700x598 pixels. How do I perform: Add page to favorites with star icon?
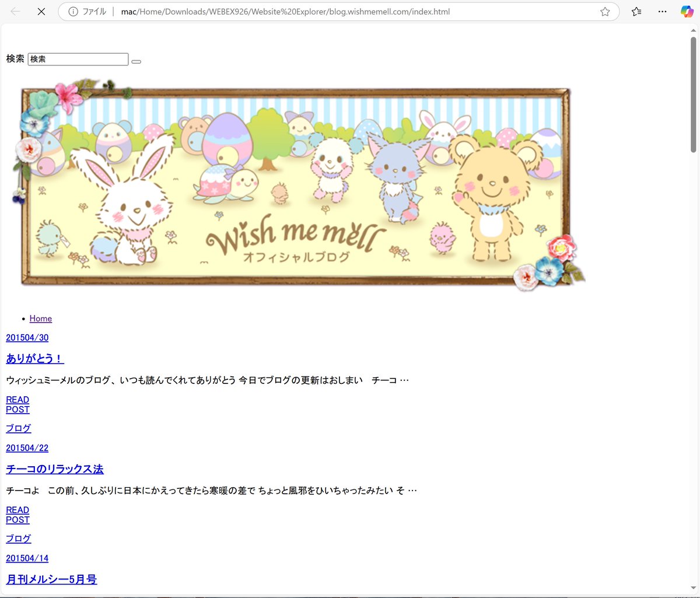point(605,12)
